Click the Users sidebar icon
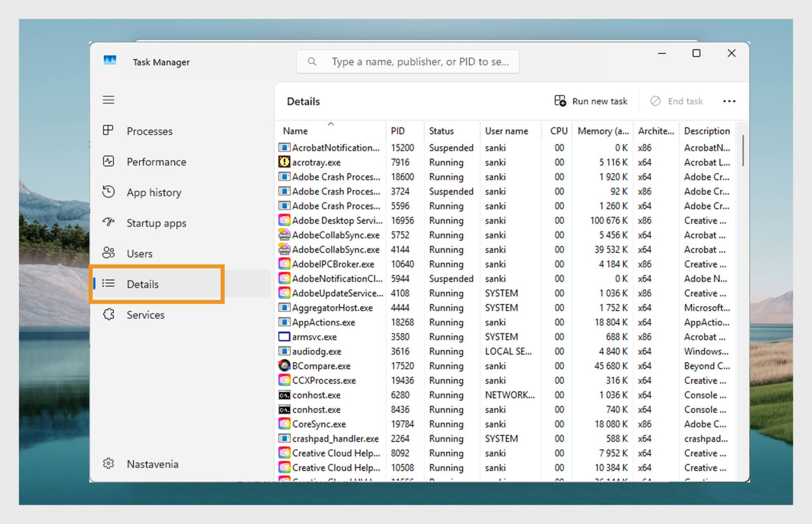Screen dimensions: 812x524 click(x=108, y=253)
